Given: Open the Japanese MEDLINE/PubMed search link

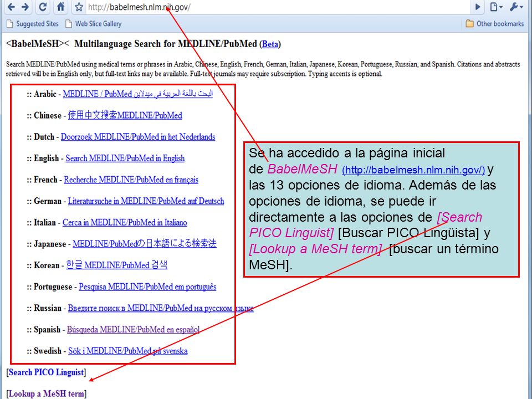Looking at the screenshot, I should [x=145, y=244].
